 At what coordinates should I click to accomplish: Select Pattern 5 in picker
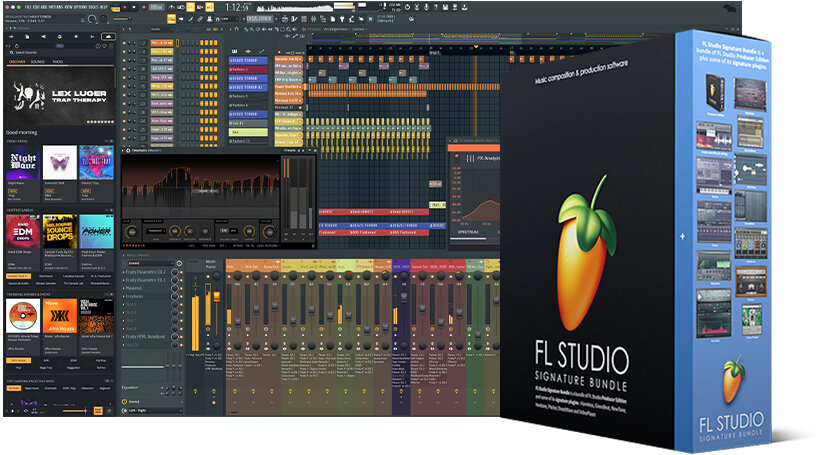[248, 96]
